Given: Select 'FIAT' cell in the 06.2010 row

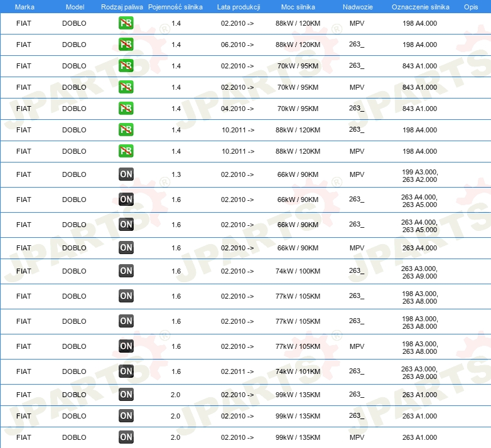Looking at the screenshot, I should pos(24,45).
